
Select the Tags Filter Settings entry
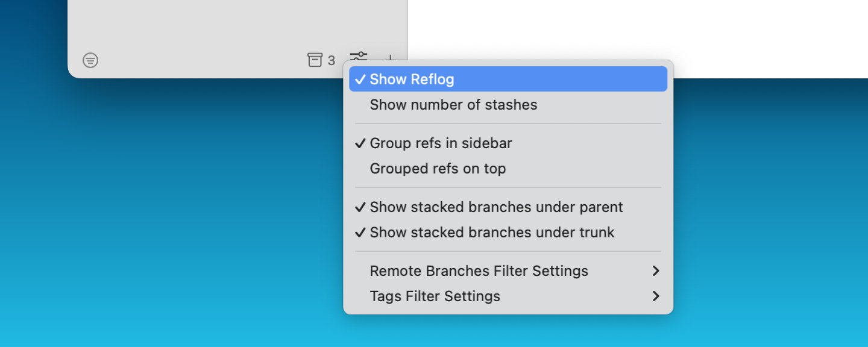tap(435, 296)
